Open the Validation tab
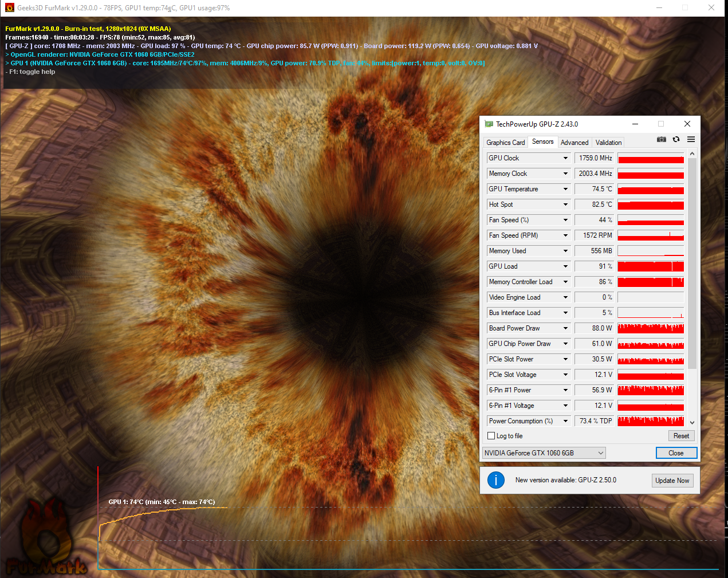Viewport: 728px width, 578px height. pos(608,141)
